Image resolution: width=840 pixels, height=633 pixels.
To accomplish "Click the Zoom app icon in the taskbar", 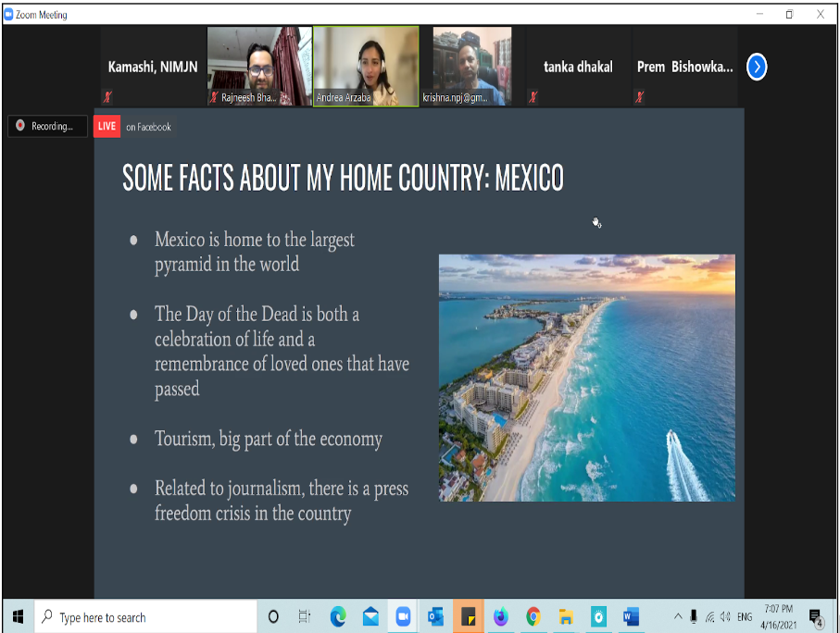I will pyautogui.click(x=404, y=616).
